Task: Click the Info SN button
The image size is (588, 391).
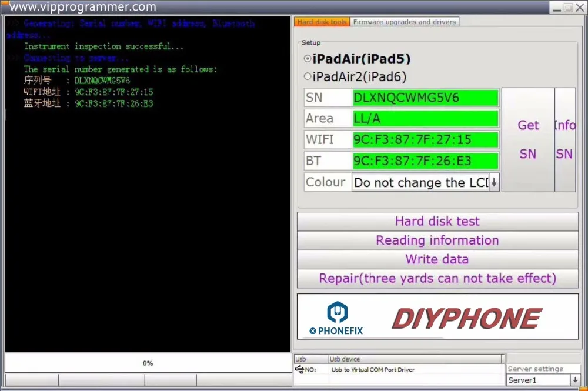Action: [x=564, y=140]
